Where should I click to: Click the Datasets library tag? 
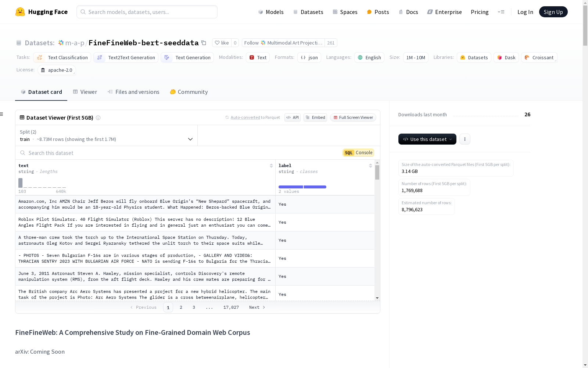coord(474,57)
